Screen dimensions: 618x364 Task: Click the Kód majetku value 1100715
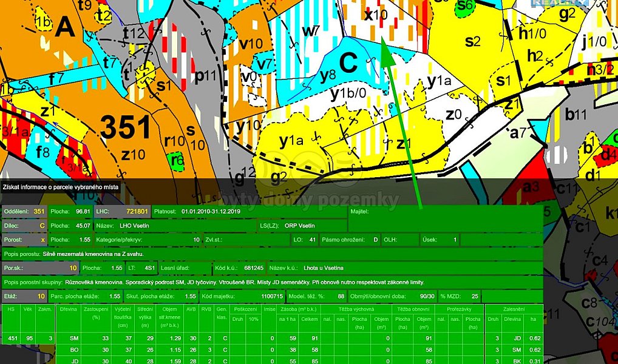pos(273,297)
